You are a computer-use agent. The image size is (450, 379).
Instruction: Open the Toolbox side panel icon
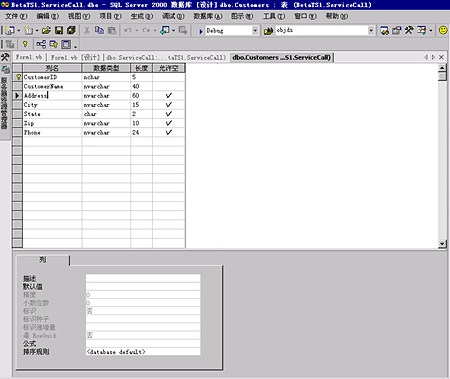click(x=5, y=57)
